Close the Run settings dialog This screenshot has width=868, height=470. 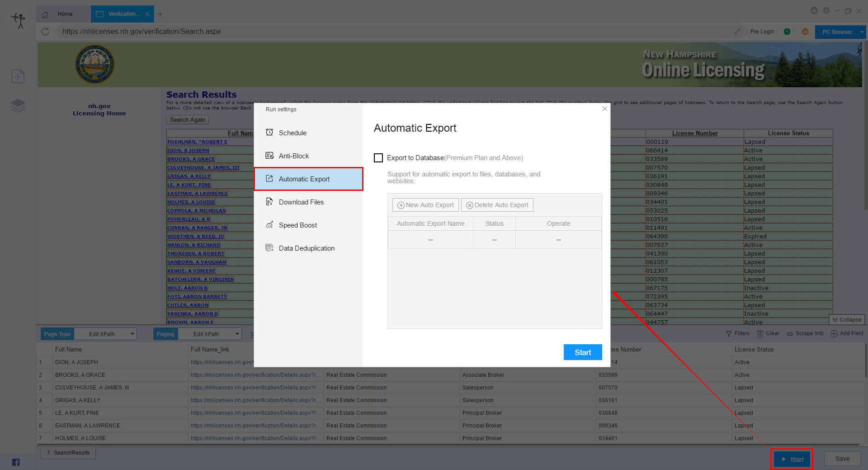coord(605,109)
